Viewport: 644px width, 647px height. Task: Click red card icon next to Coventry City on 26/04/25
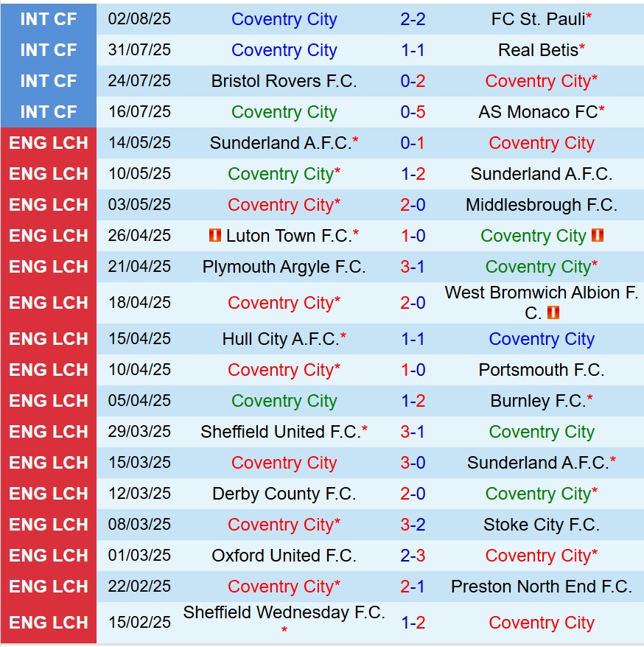598,236
